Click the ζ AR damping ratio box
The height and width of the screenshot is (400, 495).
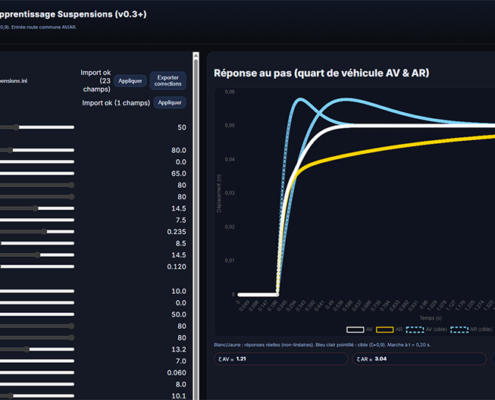point(419,359)
